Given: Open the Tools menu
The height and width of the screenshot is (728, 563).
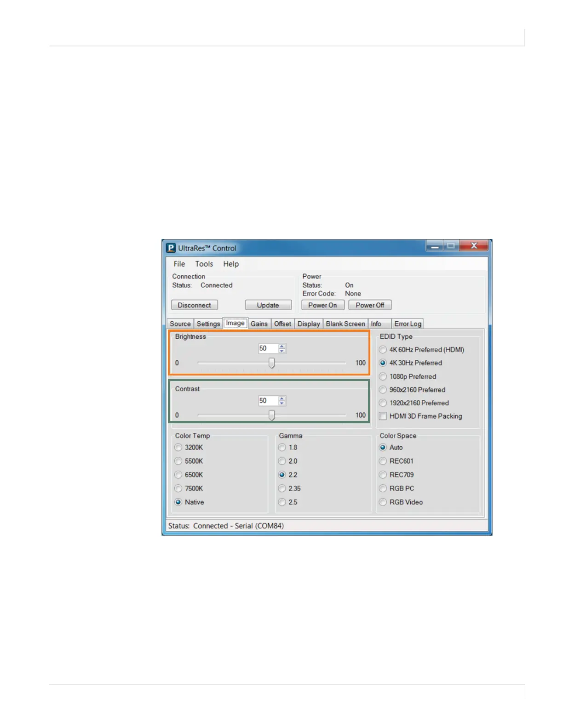Looking at the screenshot, I should coord(204,264).
